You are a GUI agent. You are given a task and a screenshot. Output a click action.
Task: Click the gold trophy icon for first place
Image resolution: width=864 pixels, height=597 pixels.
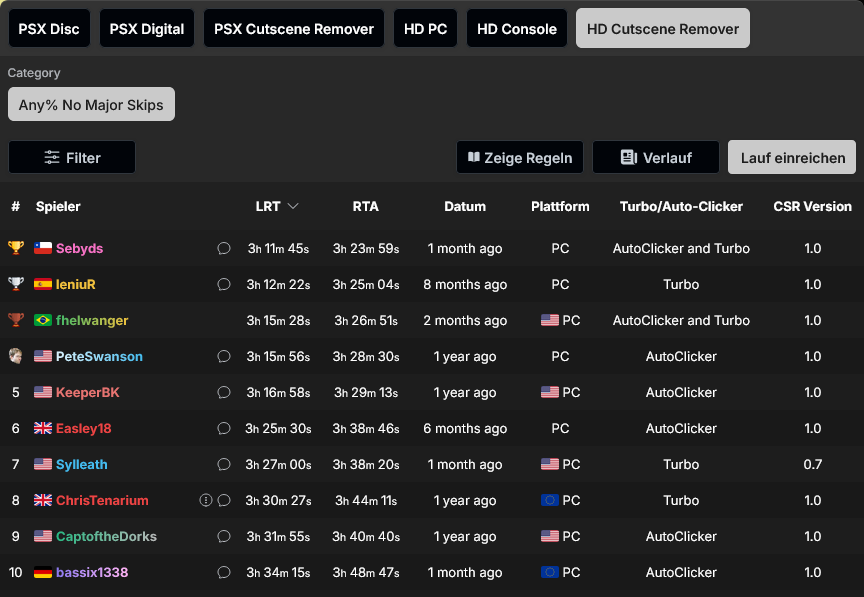click(x=16, y=248)
